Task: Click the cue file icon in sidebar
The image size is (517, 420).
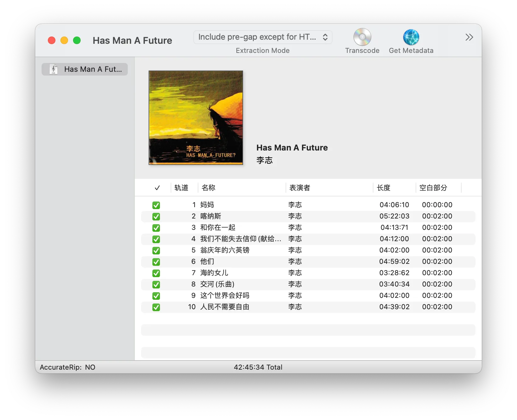Action: (54, 69)
